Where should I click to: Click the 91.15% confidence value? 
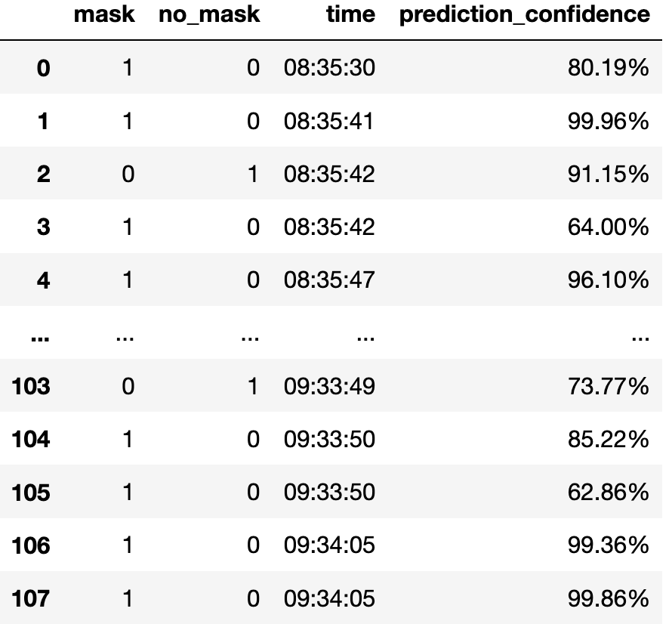click(609, 175)
